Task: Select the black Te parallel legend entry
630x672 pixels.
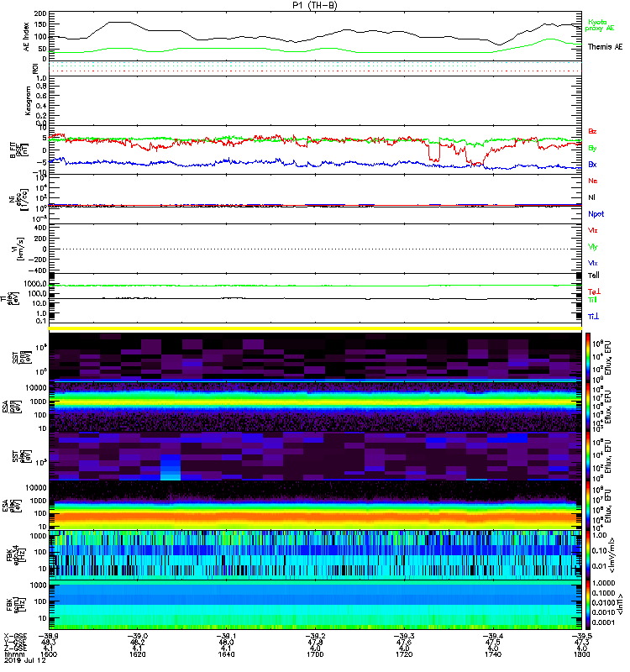Action: [x=594, y=276]
